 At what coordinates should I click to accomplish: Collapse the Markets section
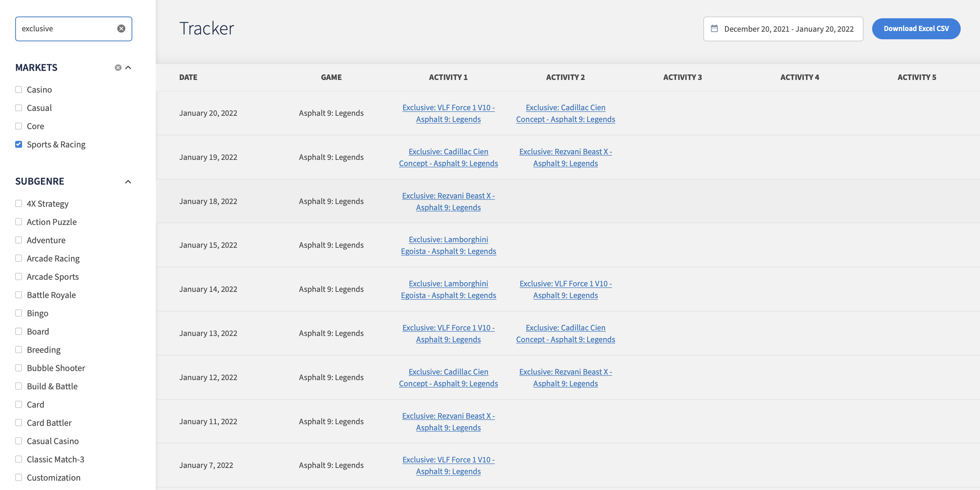128,68
